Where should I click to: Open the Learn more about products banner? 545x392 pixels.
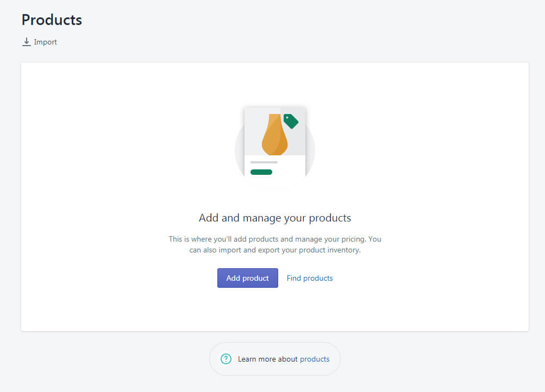275,359
